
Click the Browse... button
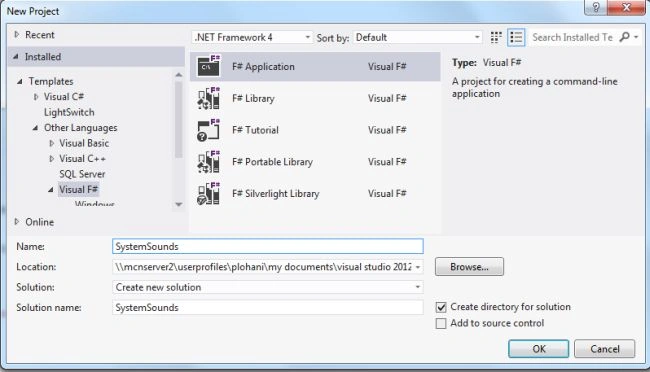tap(469, 267)
